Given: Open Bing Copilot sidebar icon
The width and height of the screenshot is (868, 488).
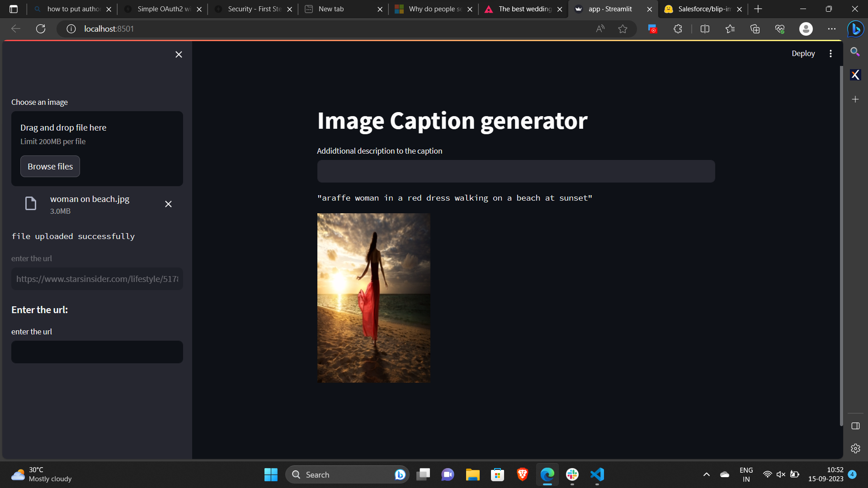Looking at the screenshot, I should (855, 29).
